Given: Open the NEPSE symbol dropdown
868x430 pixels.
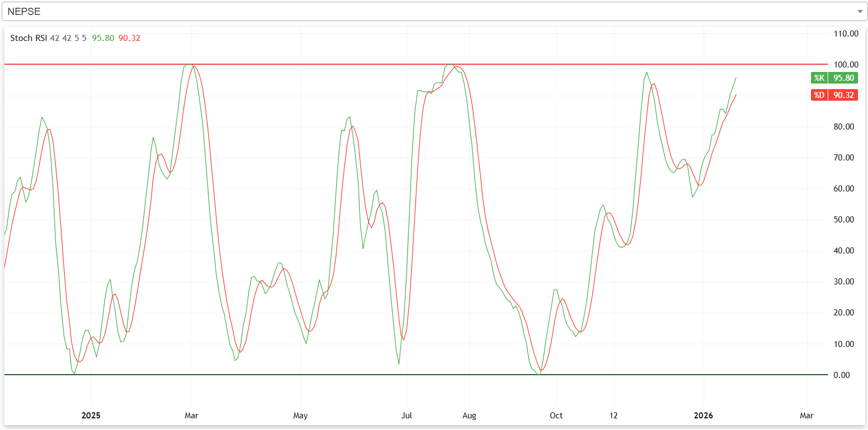Looking at the screenshot, I should click(432, 11).
